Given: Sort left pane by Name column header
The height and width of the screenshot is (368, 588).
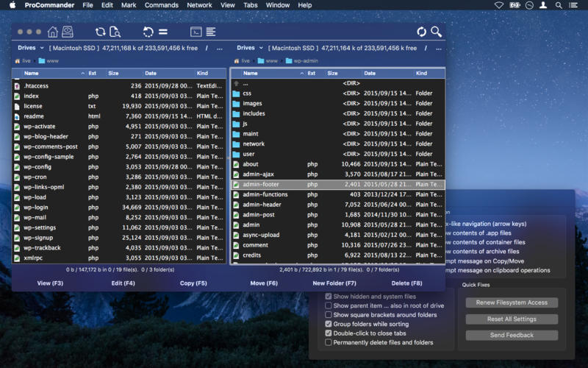Looking at the screenshot, I should tap(32, 74).
